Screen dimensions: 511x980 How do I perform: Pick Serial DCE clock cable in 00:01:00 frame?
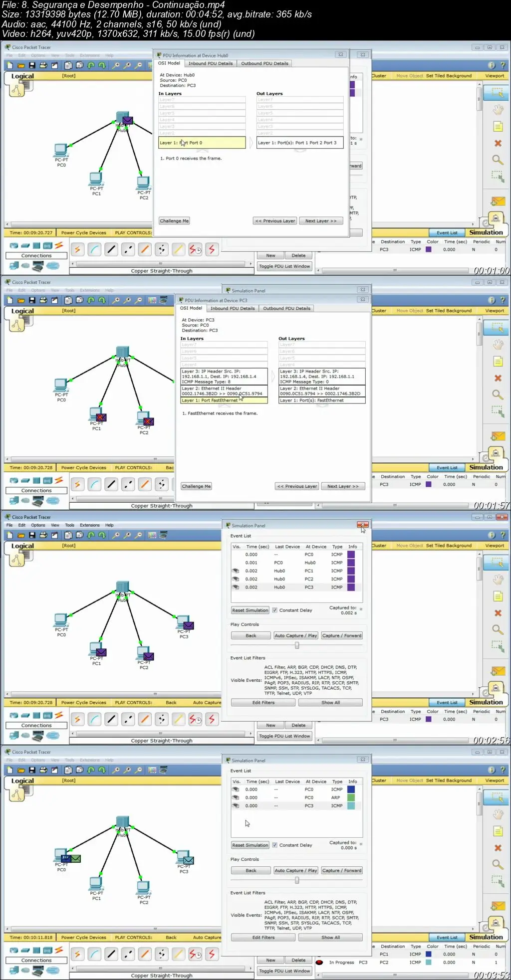195,249
